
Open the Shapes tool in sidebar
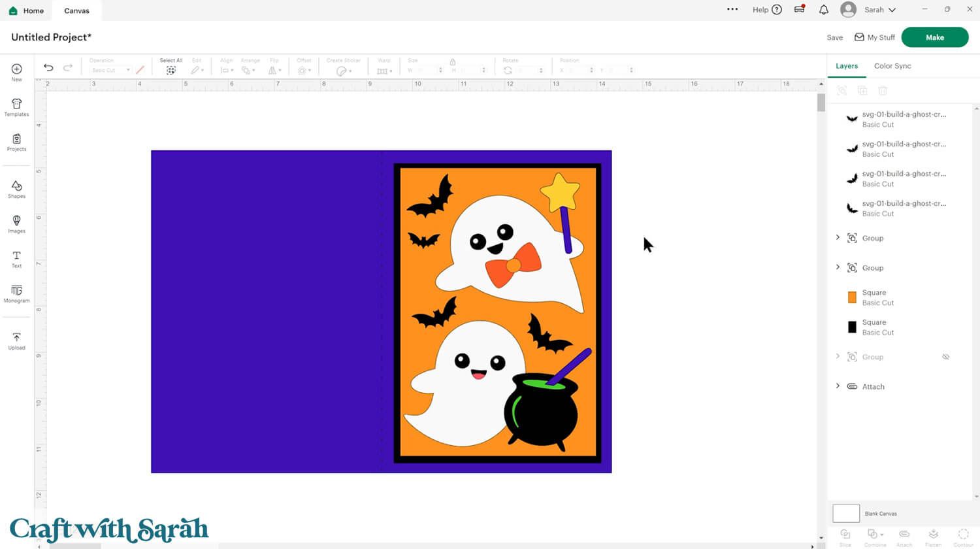(x=16, y=189)
